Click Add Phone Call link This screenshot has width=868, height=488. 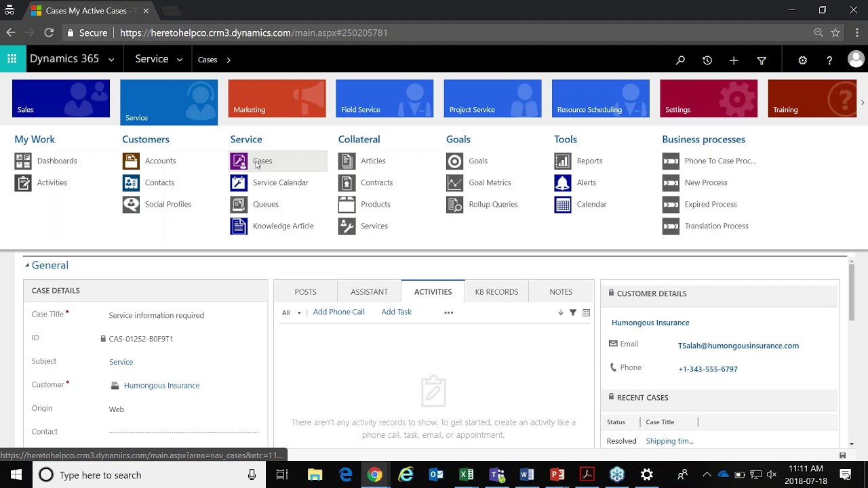pyautogui.click(x=338, y=312)
